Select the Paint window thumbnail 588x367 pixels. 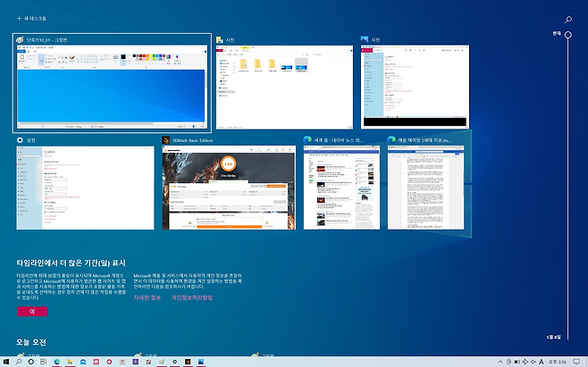(113, 88)
